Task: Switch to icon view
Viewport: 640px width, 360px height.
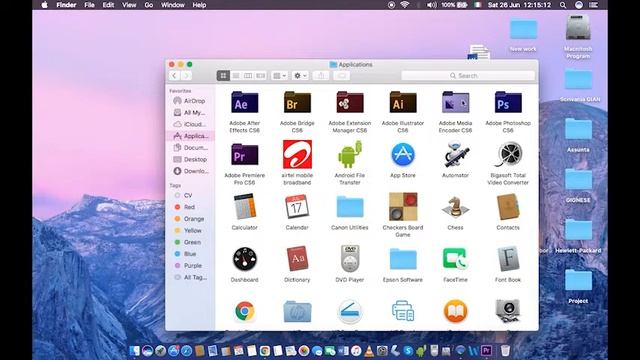Action: pyautogui.click(x=223, y=76)
